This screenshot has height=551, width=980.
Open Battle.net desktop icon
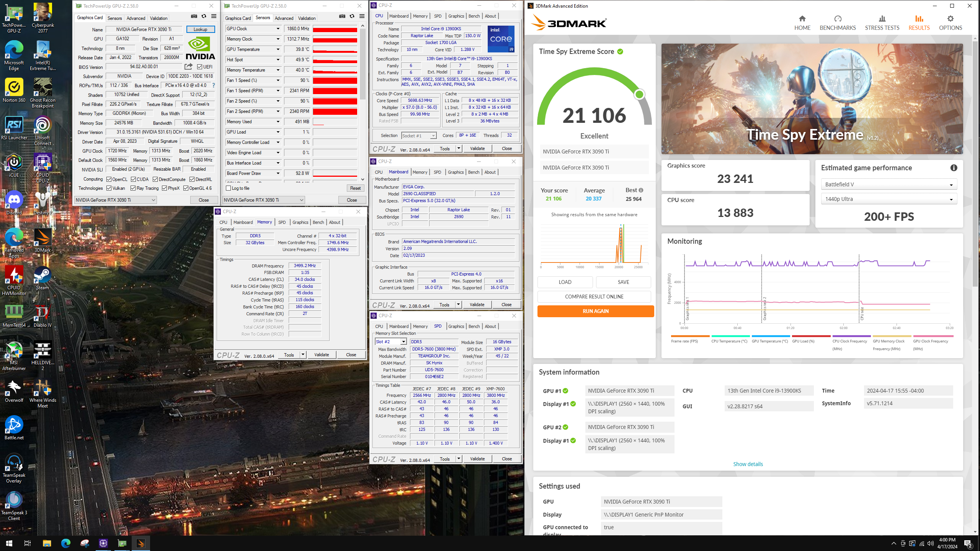pyautogui.click(x=14, y=428)
